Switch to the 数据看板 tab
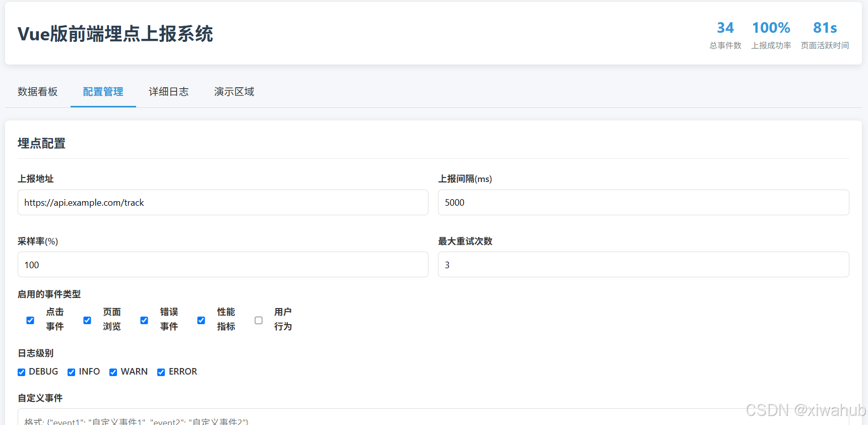This screenshot has height=425, width=868. tap(38, 92)
